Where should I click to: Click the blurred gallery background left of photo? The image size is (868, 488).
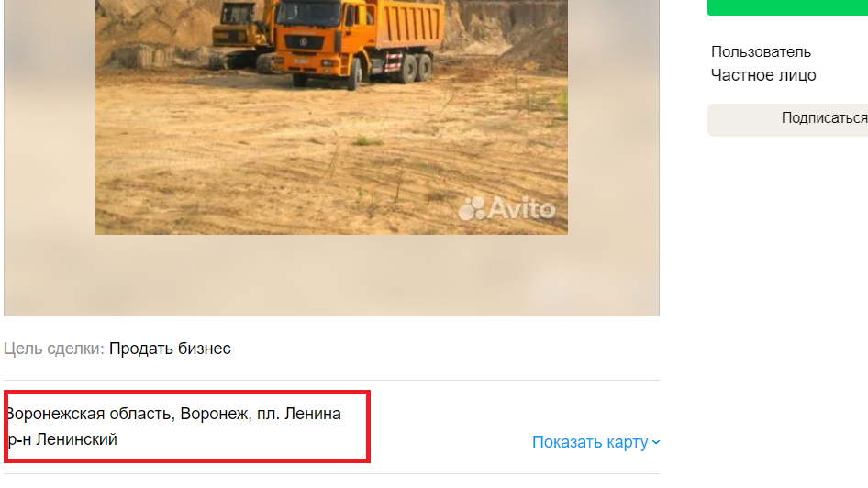point(50,139)
